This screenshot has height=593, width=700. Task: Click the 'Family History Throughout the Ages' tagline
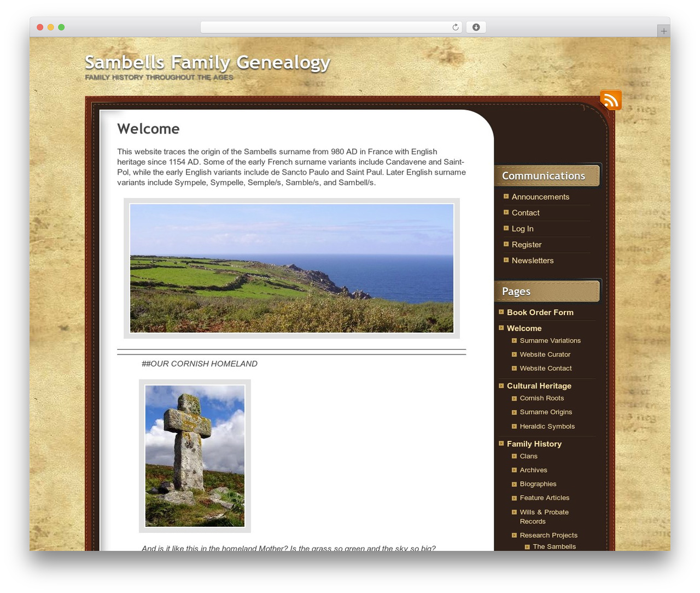click(159, 77)
